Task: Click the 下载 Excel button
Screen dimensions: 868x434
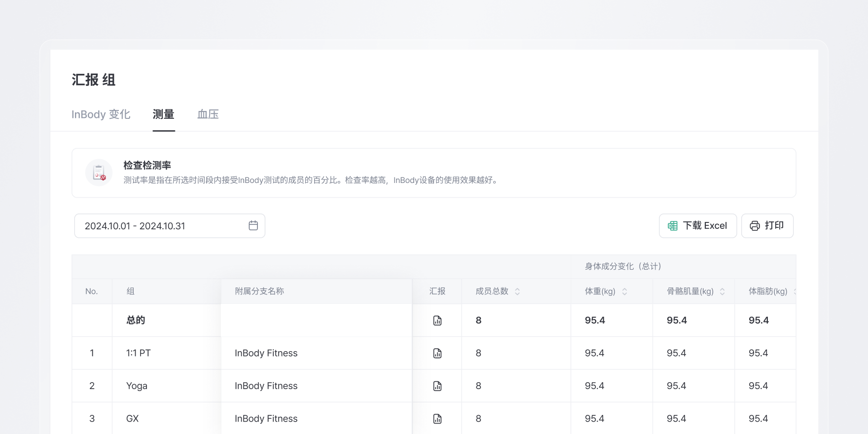Action: coord(698,226)
